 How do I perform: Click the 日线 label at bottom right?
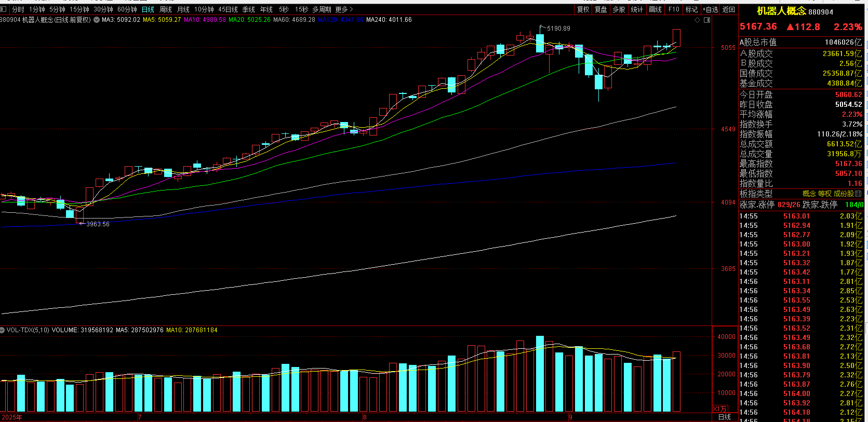(725, 417)
